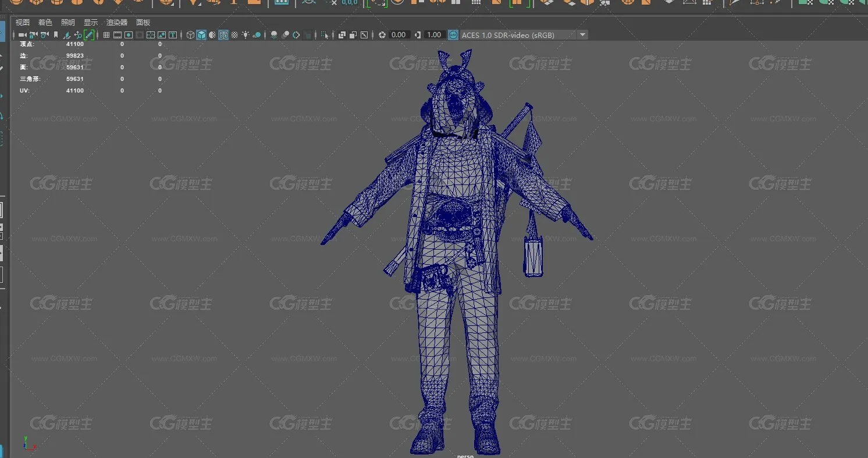The height and width of the screenshot is (458, 868).
Task: Open Camera Attributes from panel toolbar
Action: [x=44, y=35]
